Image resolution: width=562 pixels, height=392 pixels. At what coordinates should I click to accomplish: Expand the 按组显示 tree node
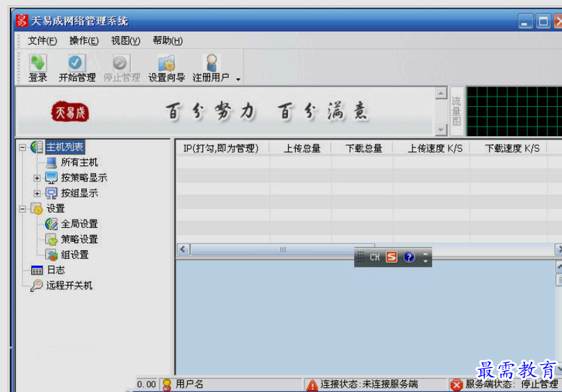(x=37, y=193)
